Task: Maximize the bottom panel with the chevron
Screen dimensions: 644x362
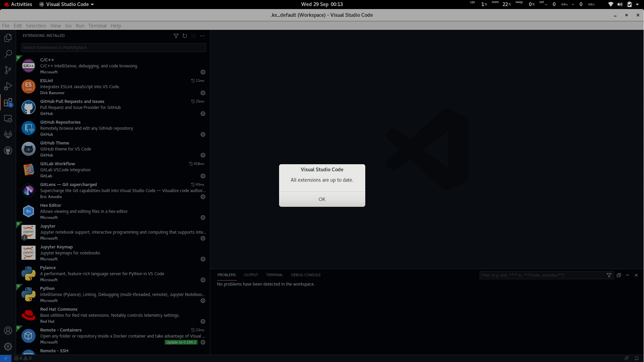Action: click(x=627, y=275)
